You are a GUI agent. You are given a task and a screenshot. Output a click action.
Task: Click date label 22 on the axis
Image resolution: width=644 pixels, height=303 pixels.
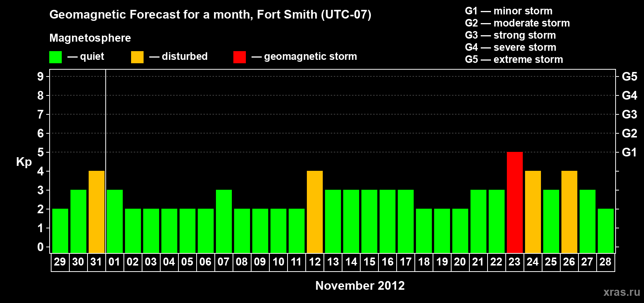496,262
